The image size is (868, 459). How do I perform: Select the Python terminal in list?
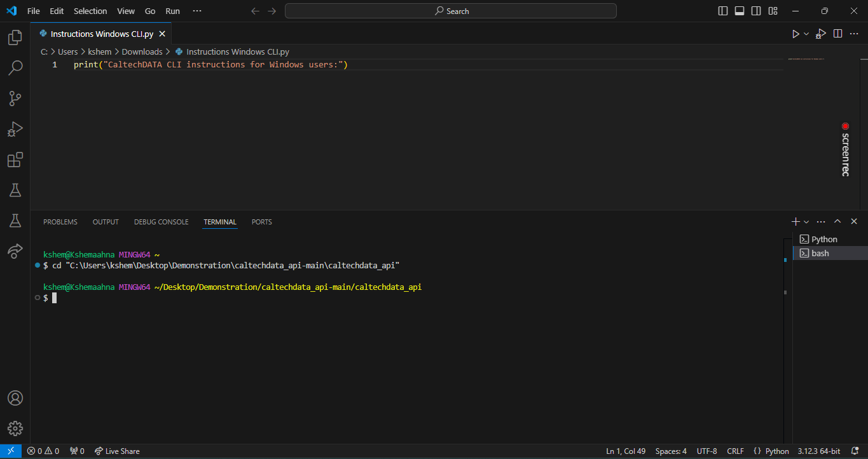click(830, 239)
